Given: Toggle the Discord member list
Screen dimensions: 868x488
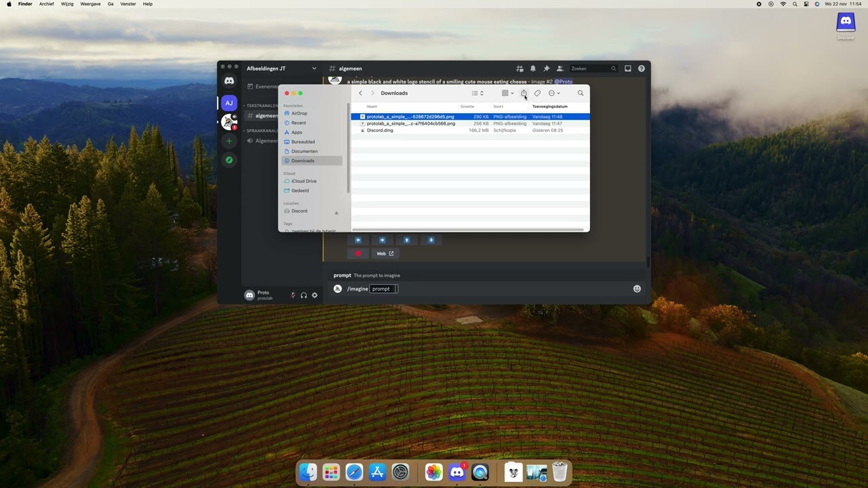Looking at the screenshot, I should 560,68.
